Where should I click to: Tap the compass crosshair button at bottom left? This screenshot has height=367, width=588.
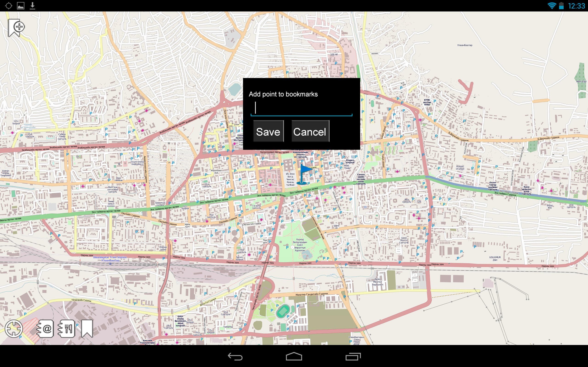coord(14,328)
